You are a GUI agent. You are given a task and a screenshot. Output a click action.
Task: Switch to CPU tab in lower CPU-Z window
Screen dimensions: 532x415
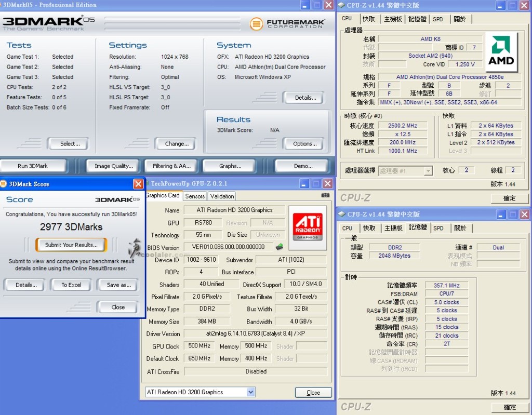347,229
